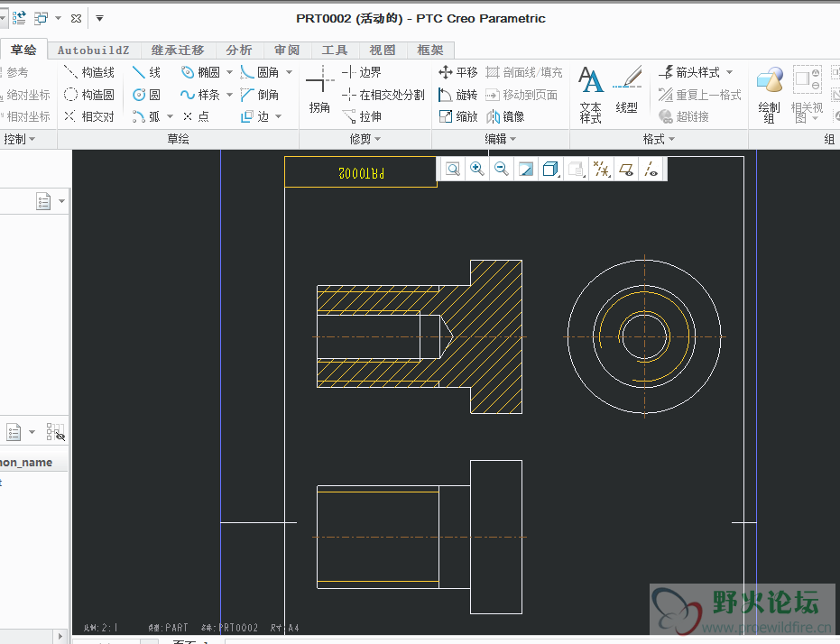Expand the Arrow Style (箭头样式) dropdown
The height and width of the screenshot is (644, 840).
pyautogui.click(x=730, y=72)
